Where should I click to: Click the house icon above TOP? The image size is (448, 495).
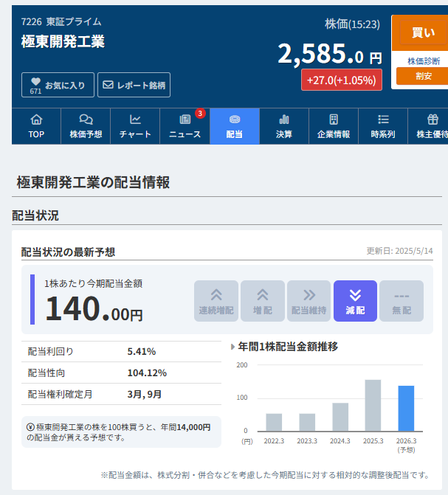pos(36,120)
